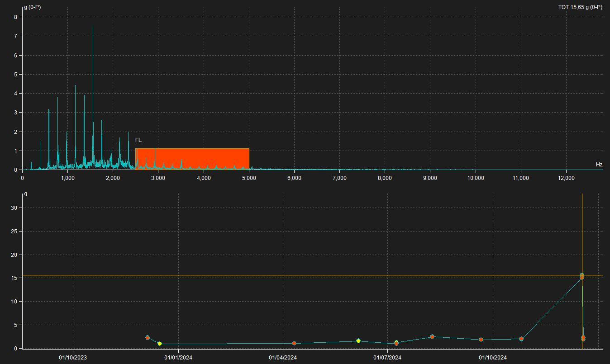
Task: Choose the last trend point before the spike
Action: pyautogui.click(x=521, y=339)
